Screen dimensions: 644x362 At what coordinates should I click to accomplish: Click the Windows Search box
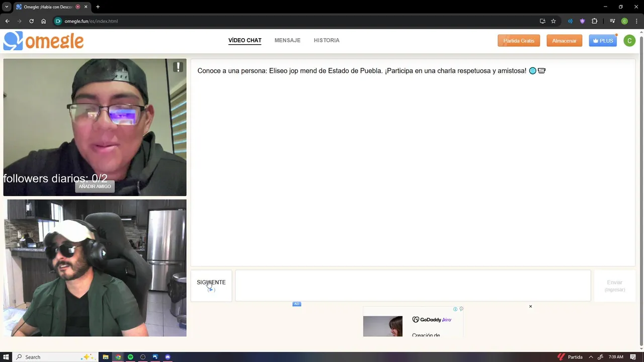tap(54, 357)
